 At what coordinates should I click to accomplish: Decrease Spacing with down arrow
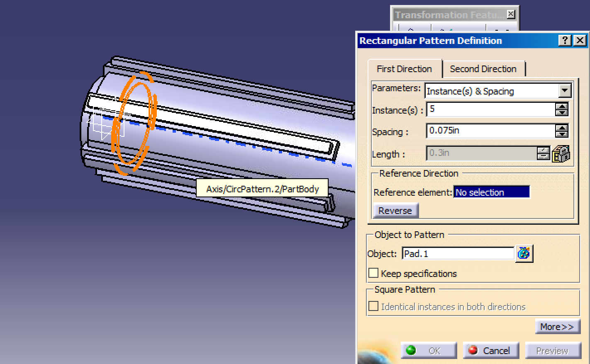pos(562,134)
